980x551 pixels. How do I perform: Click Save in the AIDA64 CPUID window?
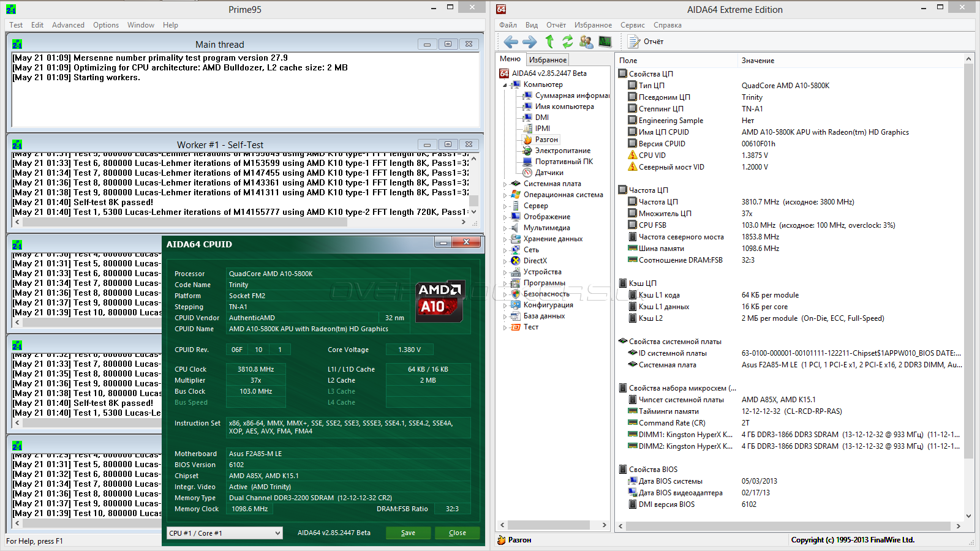tap(408, 533)
